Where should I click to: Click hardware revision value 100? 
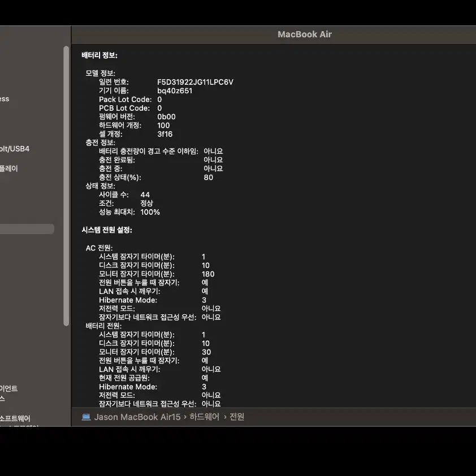tap(163, 126)
